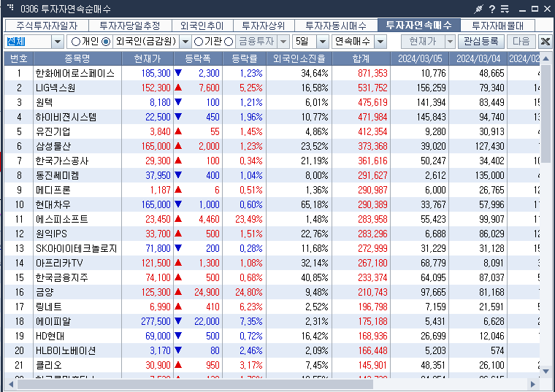Select the 기관 radio button
Image resolution: width=555 pixels, height=392 pixels.
199,42
